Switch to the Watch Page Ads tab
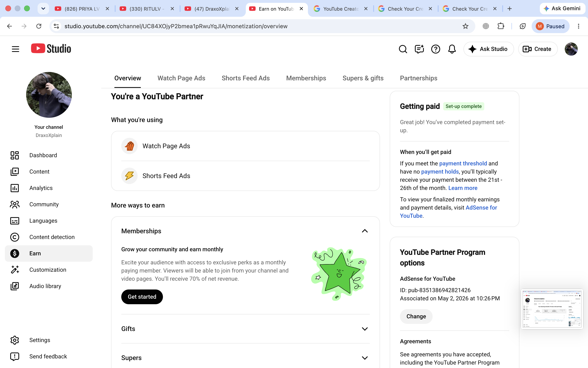This screenshot has width=588, height=368. [x=181, y=78]
